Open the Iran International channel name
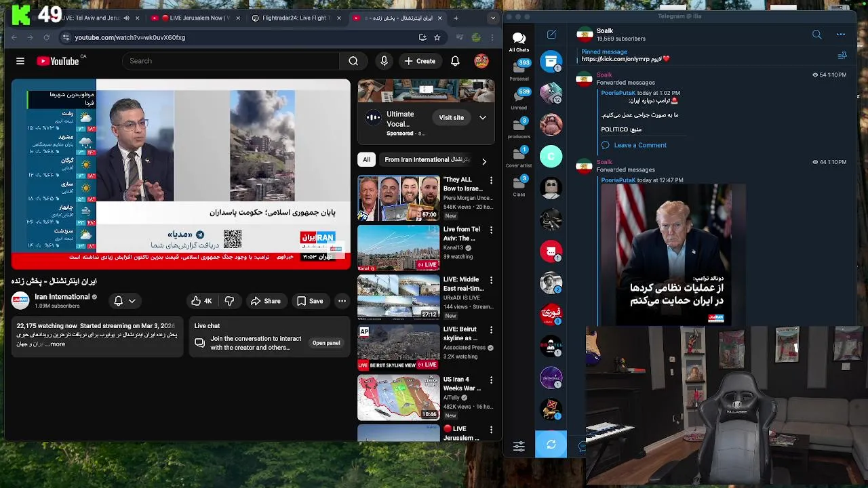 62,297
